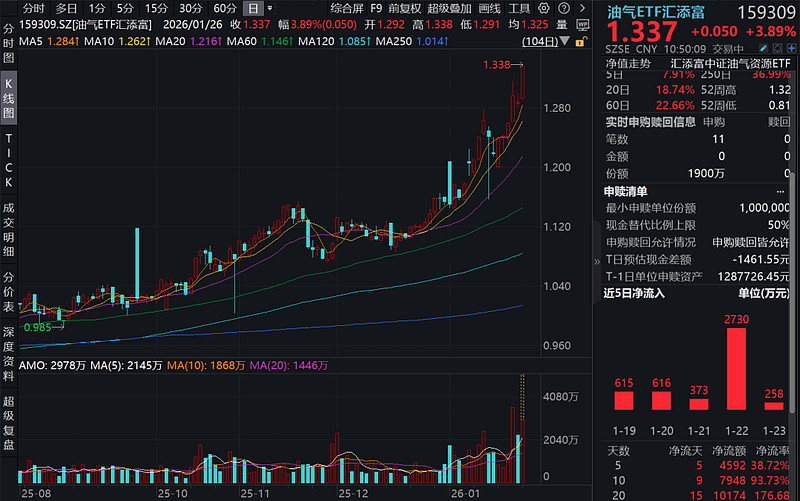This screenshot has height=501, width=800.
Task: Switch to the 60分 period tab
Action: [225, 8]
